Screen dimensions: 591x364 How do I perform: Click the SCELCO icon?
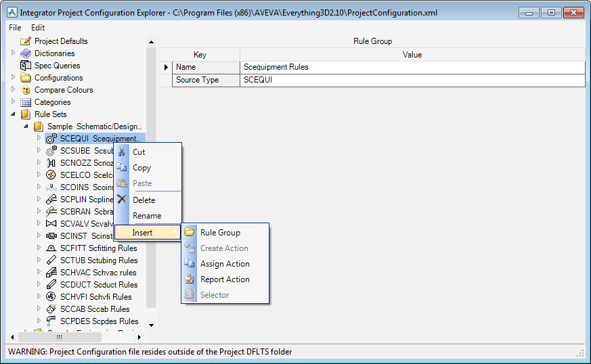tap(51, 175)
